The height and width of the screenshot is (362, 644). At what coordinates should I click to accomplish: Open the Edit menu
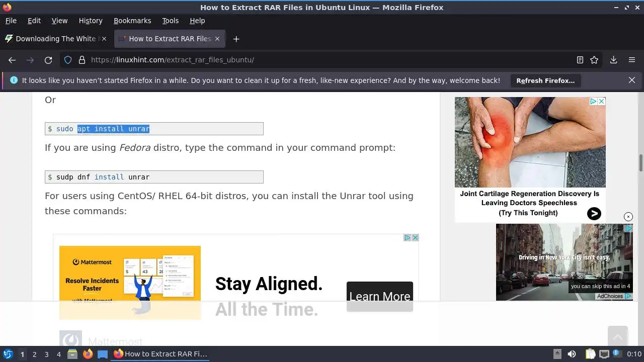pyautogui.click(x=34, y=21)
